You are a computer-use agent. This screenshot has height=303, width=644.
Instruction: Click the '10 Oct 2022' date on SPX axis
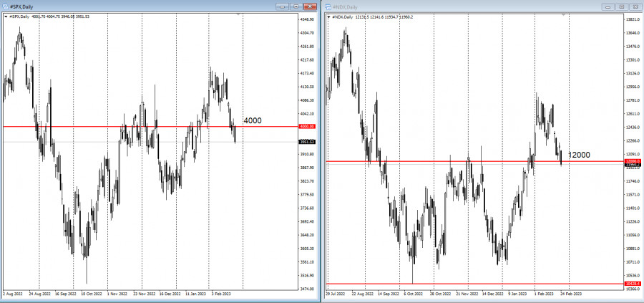coord(92,294)
